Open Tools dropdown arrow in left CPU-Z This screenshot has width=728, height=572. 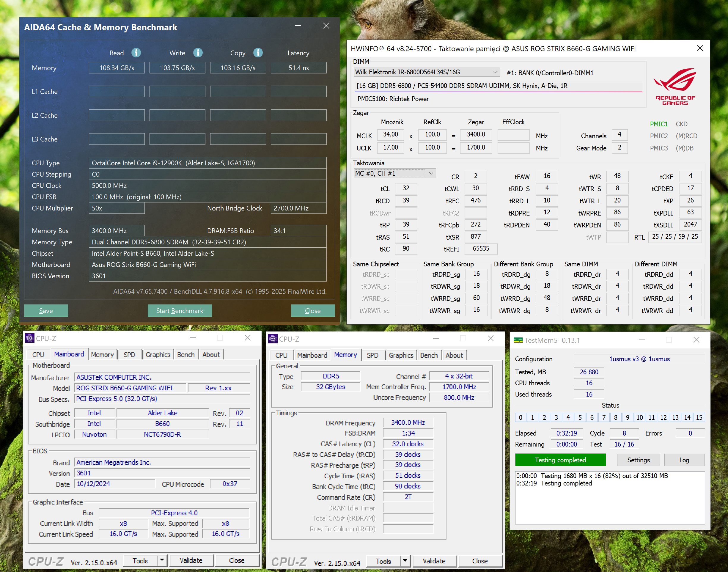[x=162, y=560]
